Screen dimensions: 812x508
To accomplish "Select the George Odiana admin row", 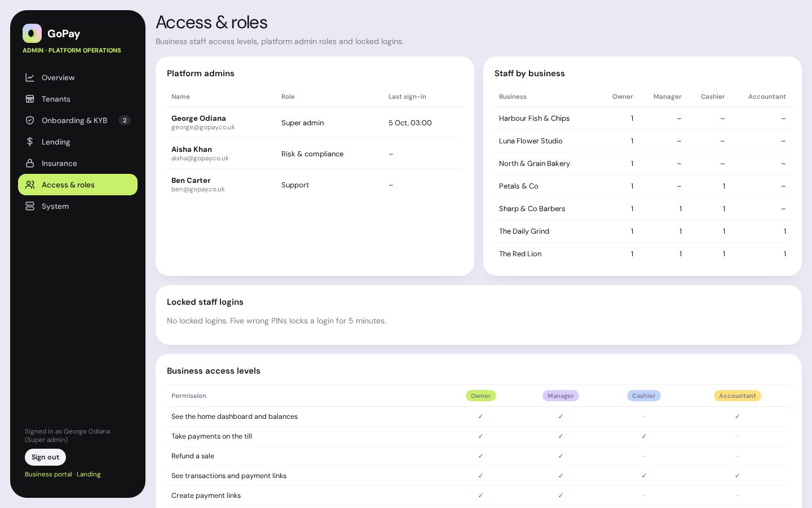I will pos(315,122).
